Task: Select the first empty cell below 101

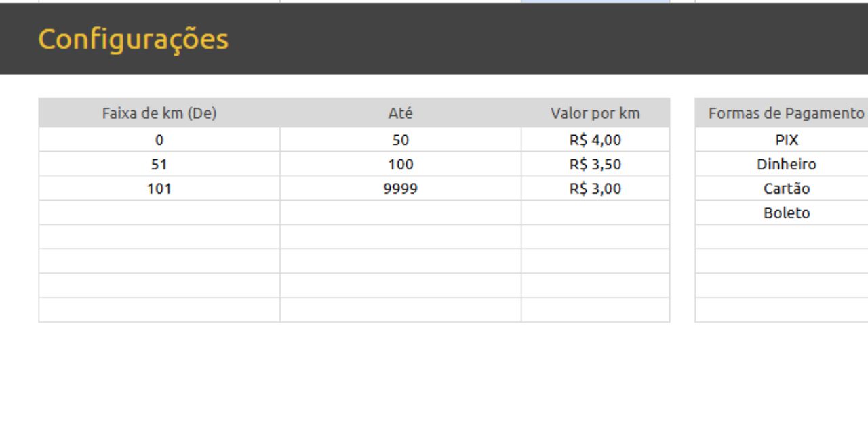Action: click(159, 213)
